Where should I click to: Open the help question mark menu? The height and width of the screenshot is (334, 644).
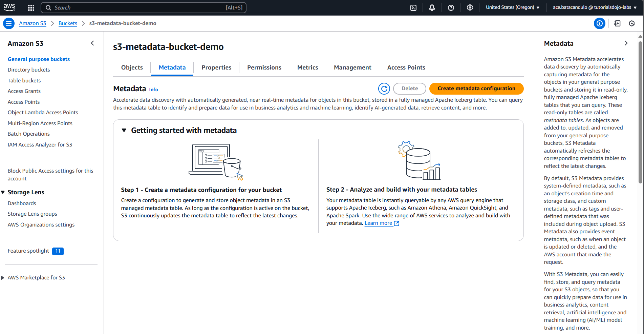[x=451, y=7]
